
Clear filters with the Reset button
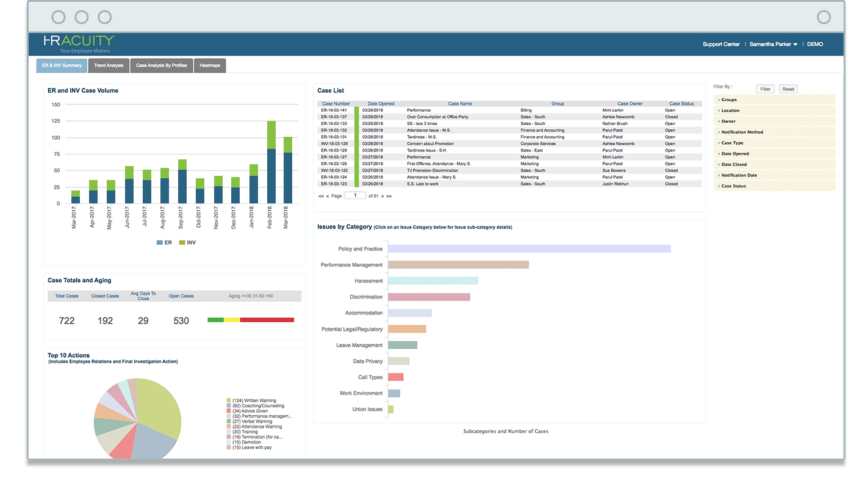pos(788,89)
